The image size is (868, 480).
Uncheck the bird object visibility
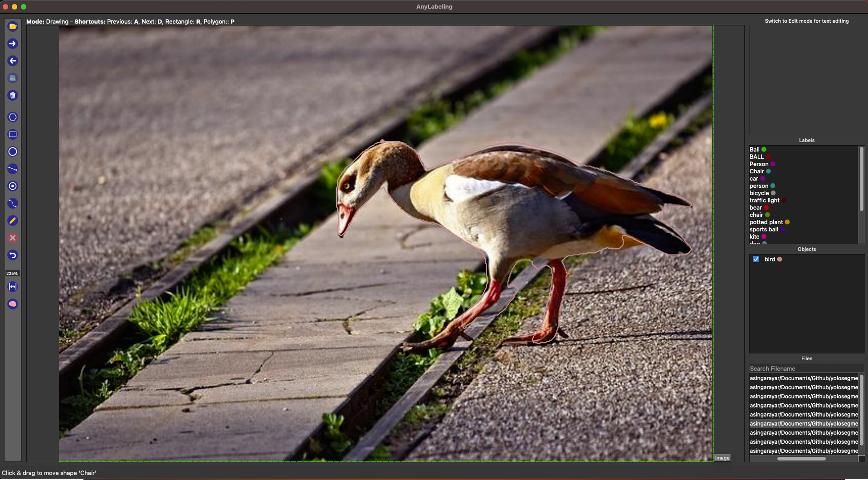coord(756,259)
